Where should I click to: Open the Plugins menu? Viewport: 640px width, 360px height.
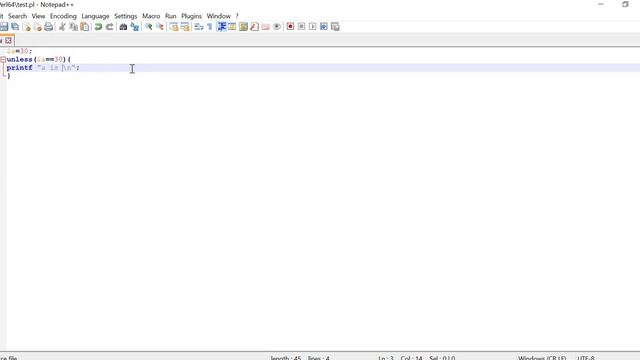tap(191, 16)
